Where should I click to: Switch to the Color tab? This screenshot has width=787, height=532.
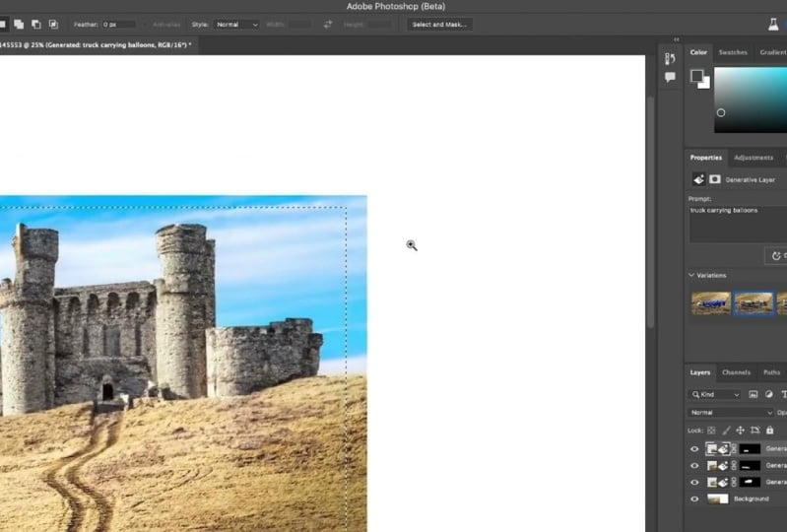pos(698,52)
